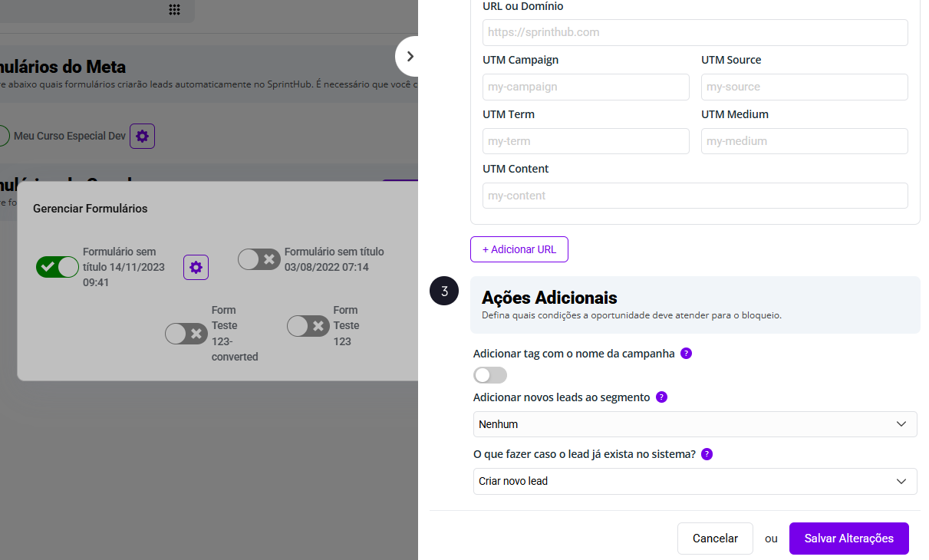Enable the Formulário sem título 03/08/2022 toggle
Screen dimensions: 929x560
click(259, 259)
